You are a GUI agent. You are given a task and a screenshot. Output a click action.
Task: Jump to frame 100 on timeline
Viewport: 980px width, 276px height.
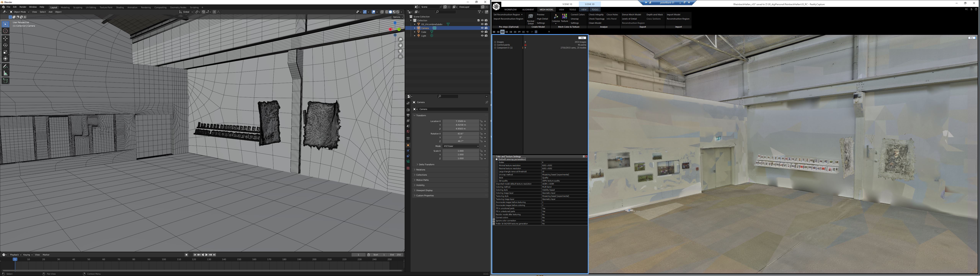point(164,260)
